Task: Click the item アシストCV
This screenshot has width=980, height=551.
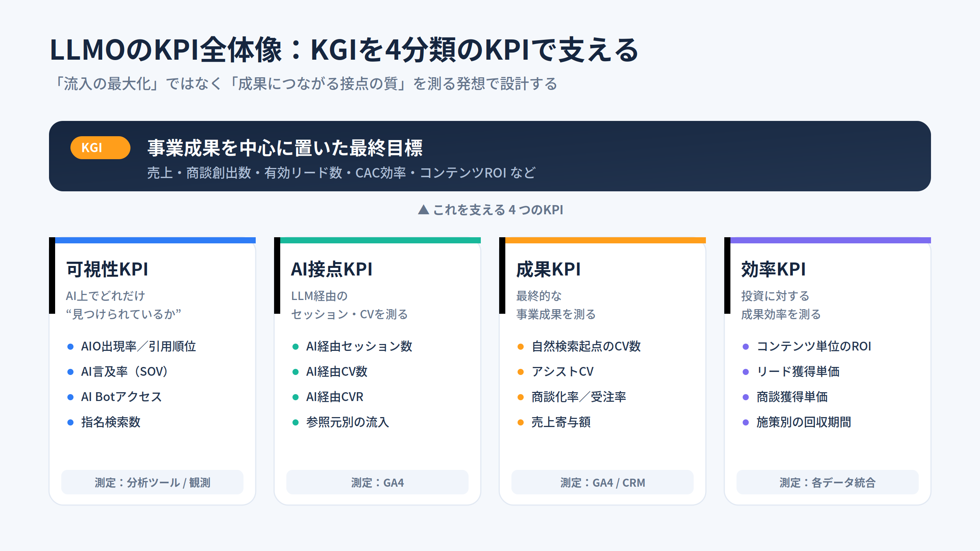Action: click(x=563, y=372)
